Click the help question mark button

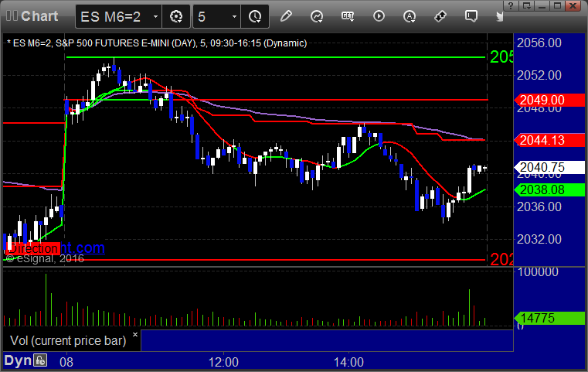pos(511,5)
